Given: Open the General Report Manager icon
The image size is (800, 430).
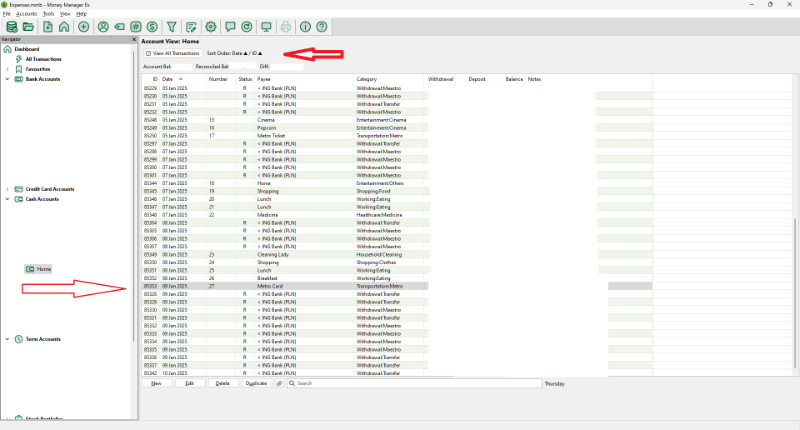Looking at the screenshot, I should click(191, 27).
